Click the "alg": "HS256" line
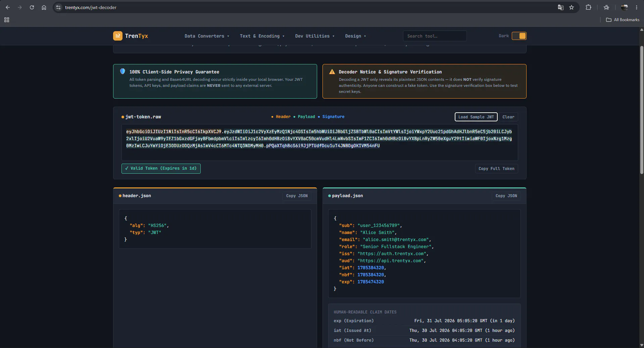The width and height of the screenshot is (644, 348). (x=149, y=226)
